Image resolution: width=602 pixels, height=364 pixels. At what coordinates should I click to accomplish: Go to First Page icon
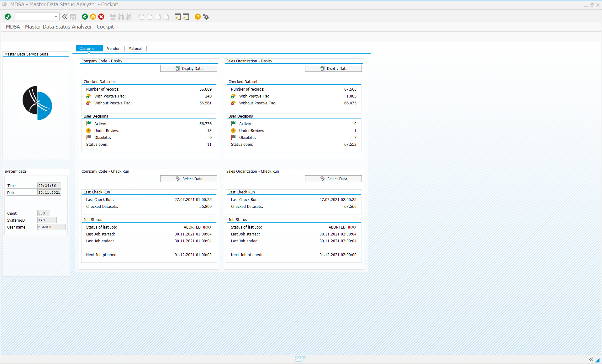(x=142, y=17)
